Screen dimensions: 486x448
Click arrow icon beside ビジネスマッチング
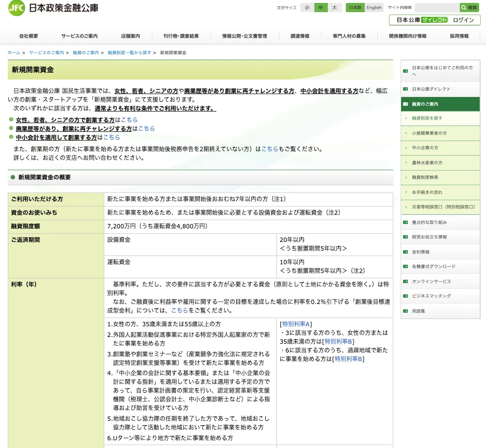[405, 296]
